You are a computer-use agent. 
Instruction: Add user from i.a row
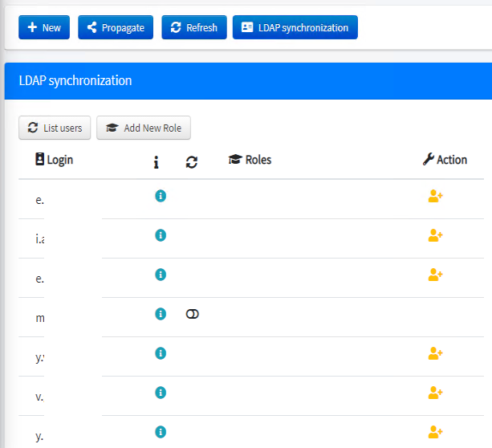point(436,235)
